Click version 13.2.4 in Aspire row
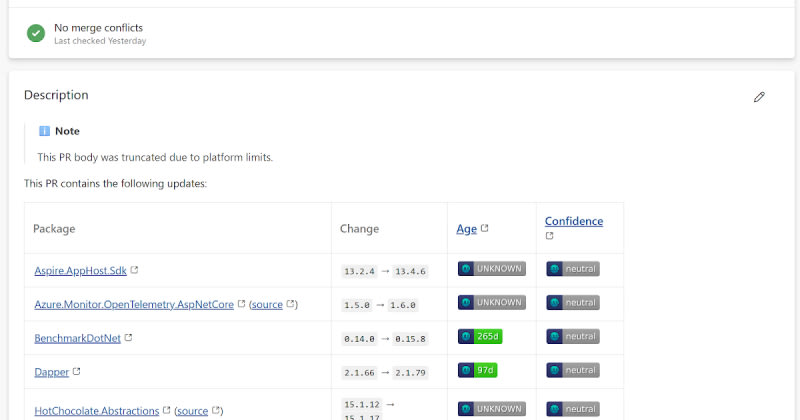The width and height of the screenshot is (800, 420). pyautogui.click(x=359, y=271)
